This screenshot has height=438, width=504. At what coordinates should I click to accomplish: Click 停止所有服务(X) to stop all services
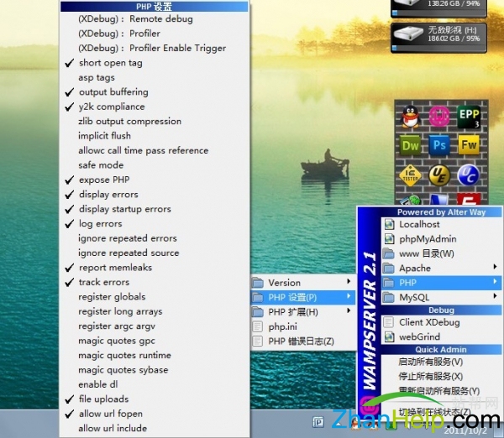430,376
